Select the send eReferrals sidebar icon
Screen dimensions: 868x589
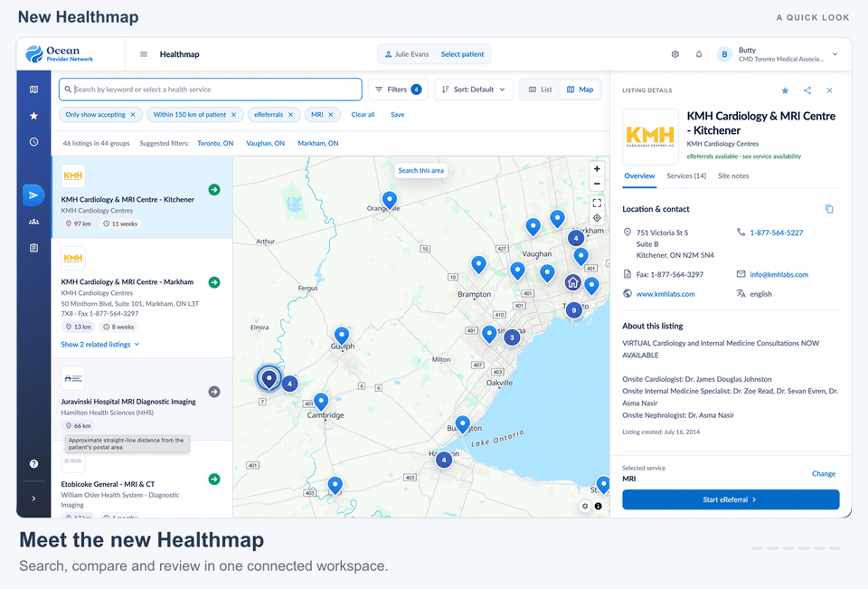[33, 195]
